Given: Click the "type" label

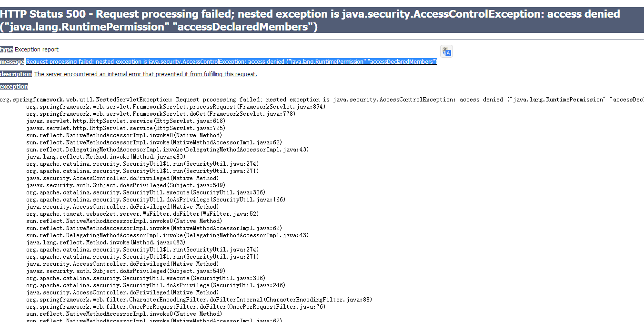Looking at the screenshot, I should 6,50.
